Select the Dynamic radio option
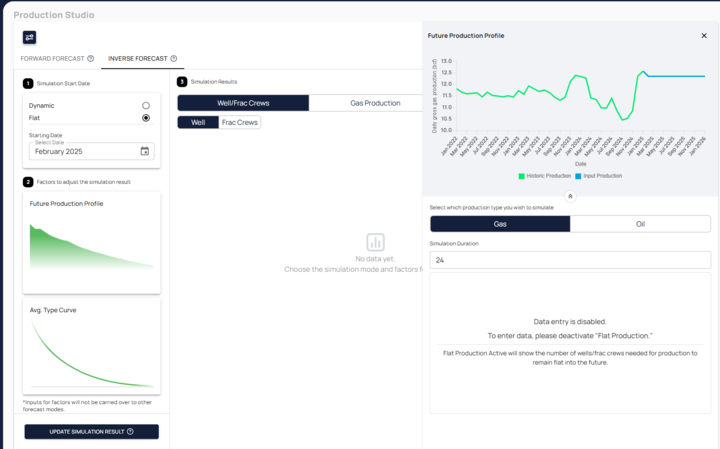Viewport: 720px width, 449px height. click(146, 105)
